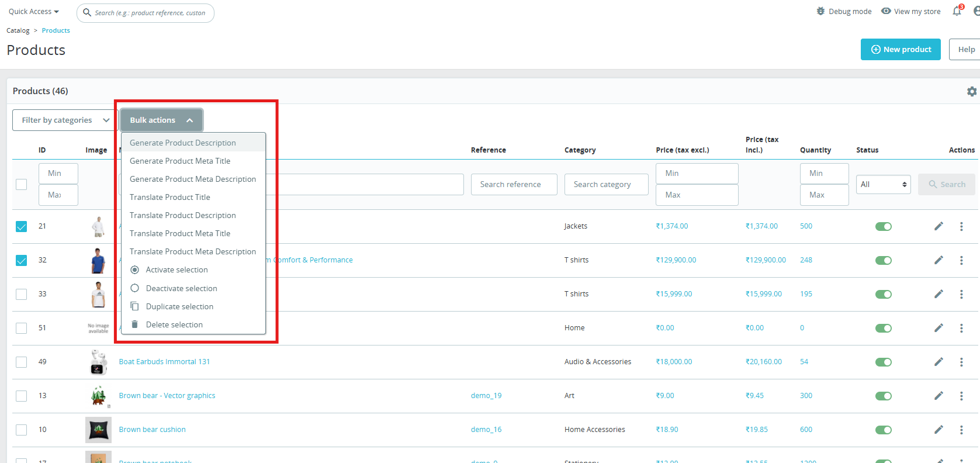Collapse the Bulk actions dropdown

click(x=161, y=120)
